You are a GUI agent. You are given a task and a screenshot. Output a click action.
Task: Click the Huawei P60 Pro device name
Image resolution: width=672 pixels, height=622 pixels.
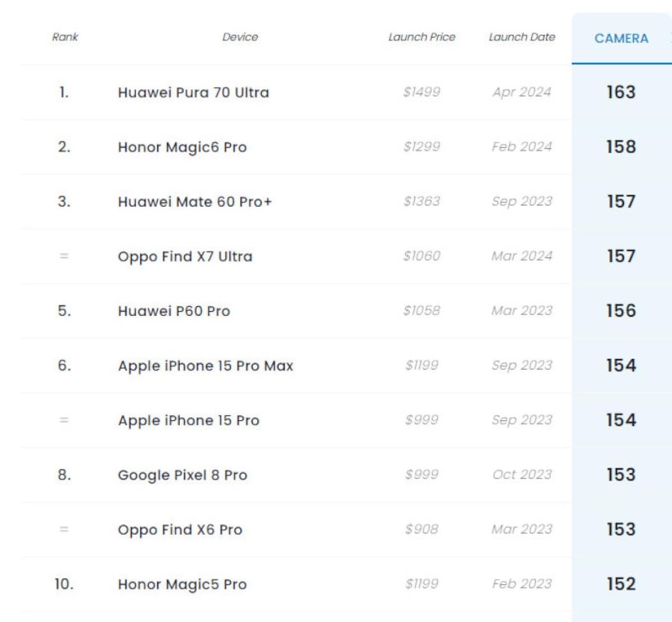coord(174,311)
